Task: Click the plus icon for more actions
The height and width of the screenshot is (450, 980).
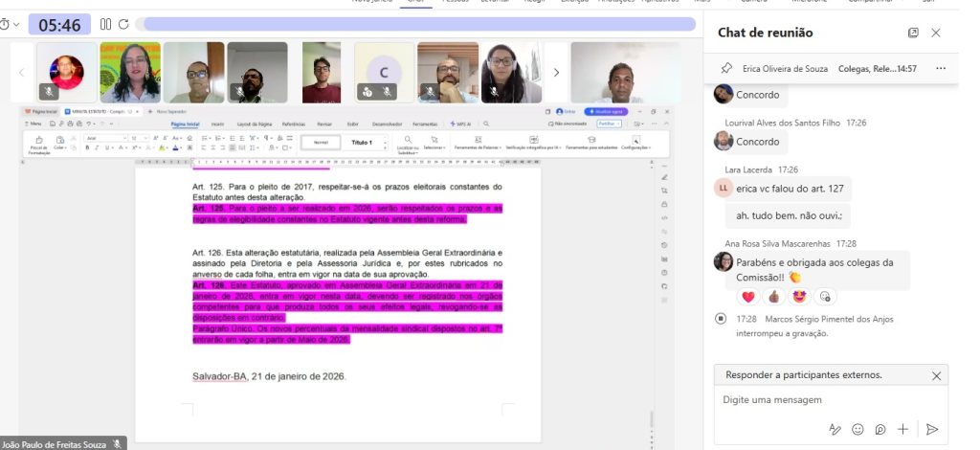Action: pos(902,429)
